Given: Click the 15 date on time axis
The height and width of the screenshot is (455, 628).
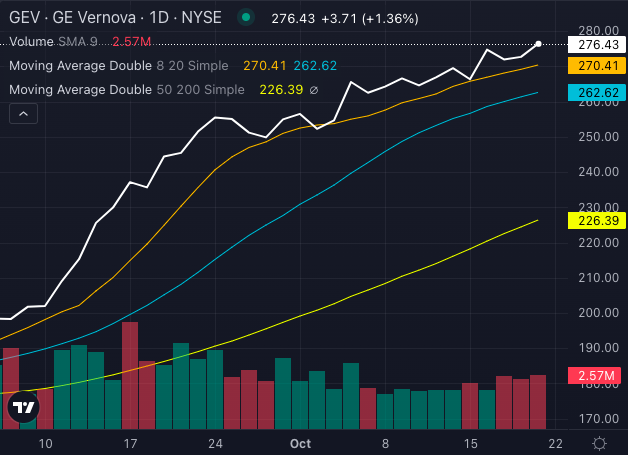Looking at the screenshot, I should 471,442.
